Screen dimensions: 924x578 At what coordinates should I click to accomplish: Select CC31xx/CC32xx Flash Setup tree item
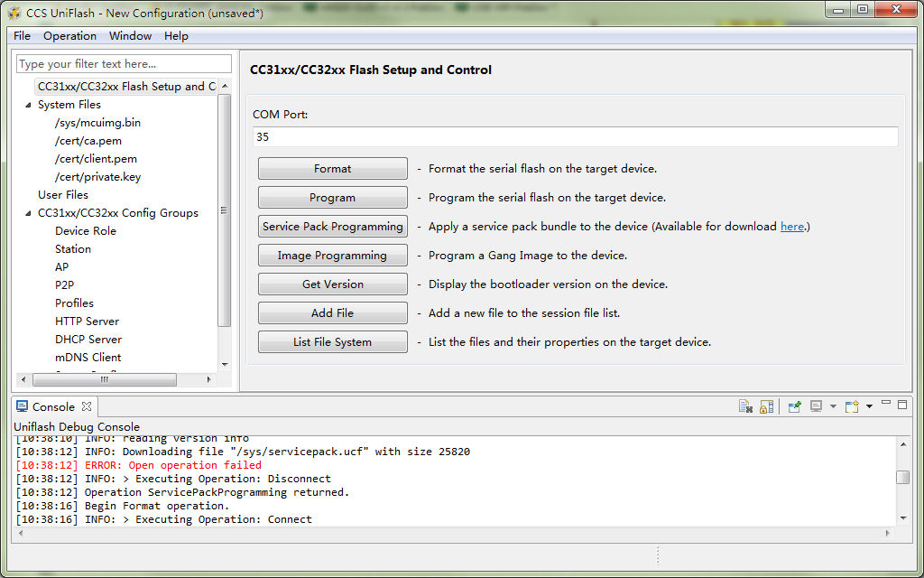pos(126,87)
